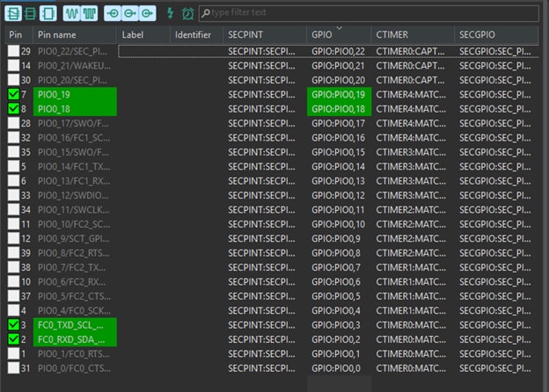Select pin name PIO0_9/SCT_GPI...
549x392 pixels.
coord(75,238)
